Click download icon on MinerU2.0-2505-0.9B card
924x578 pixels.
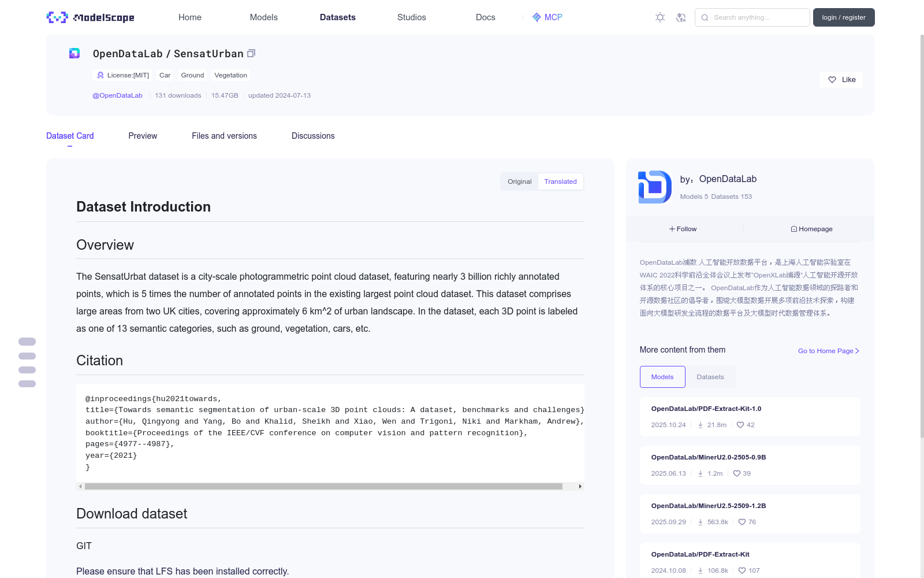tap(701, 473)
